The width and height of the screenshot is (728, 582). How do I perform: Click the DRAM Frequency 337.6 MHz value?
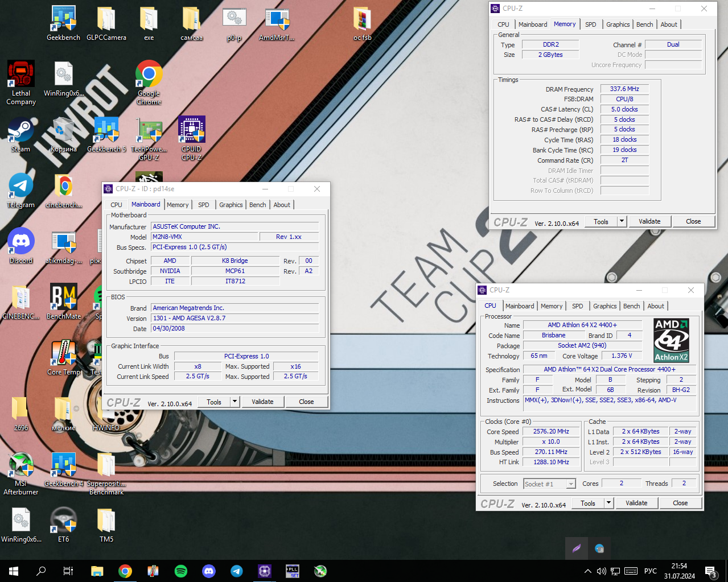[x=624, y=89]
